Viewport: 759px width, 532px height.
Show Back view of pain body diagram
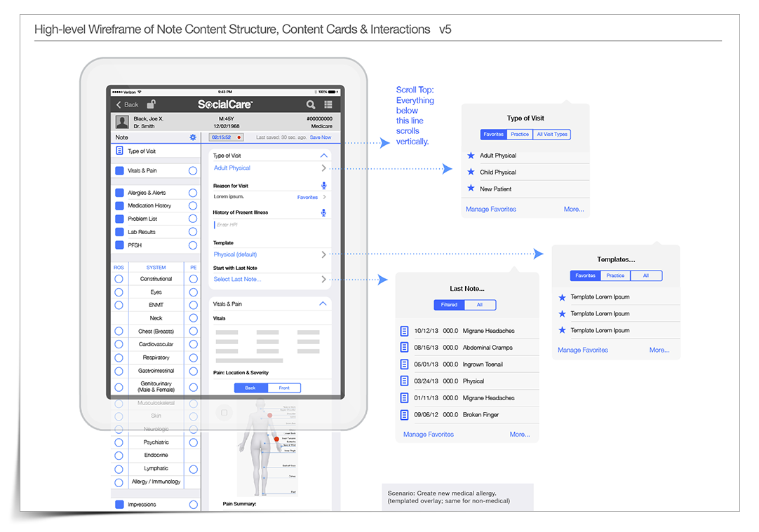[250, 388]
